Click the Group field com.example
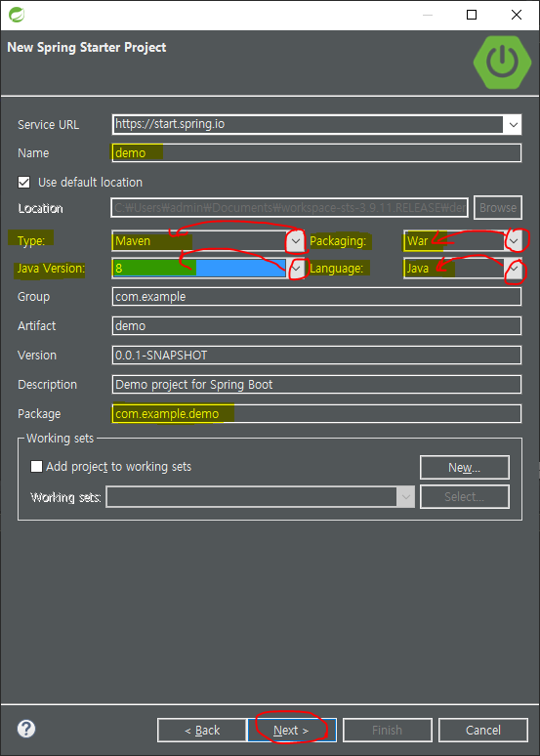Screen dimensions: 540x756 coord(316,297)
